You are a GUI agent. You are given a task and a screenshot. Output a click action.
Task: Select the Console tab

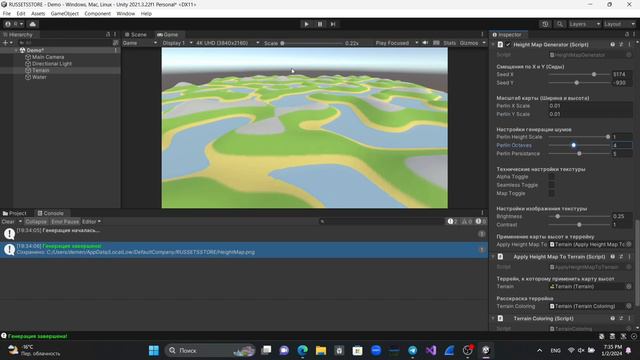click(x=51, y=213)
